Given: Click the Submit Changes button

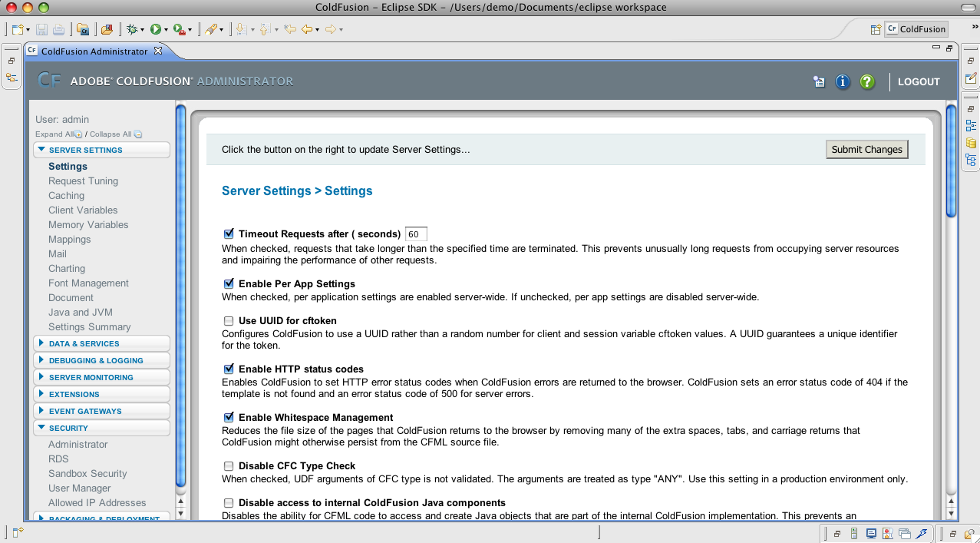Looking at the screenshot, I should 866,149.
